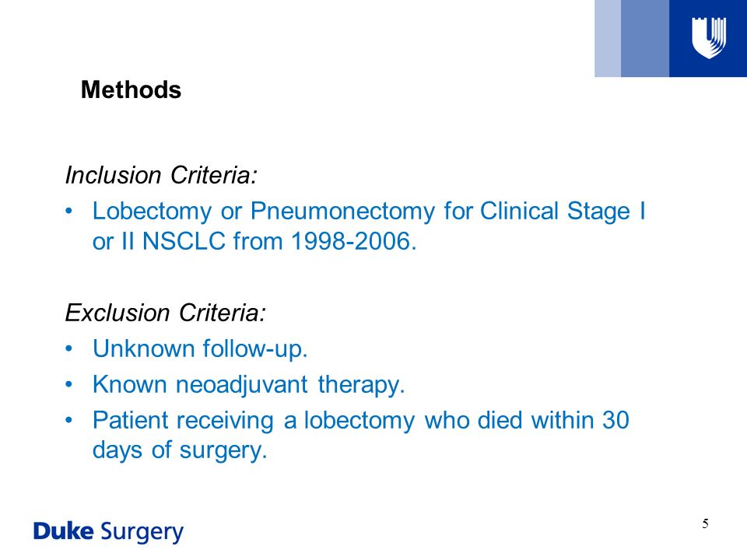747x560 pixels.
Task: Click the bold Duke word in footer
Action: pyautogui.click(x=63, y=530)
